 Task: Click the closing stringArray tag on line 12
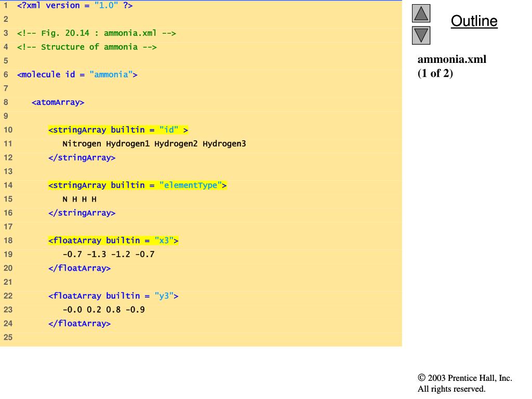click(82, 158)
